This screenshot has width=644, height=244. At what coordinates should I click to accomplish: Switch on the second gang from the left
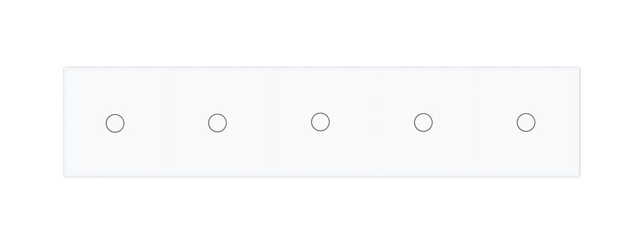coord(217,123)
